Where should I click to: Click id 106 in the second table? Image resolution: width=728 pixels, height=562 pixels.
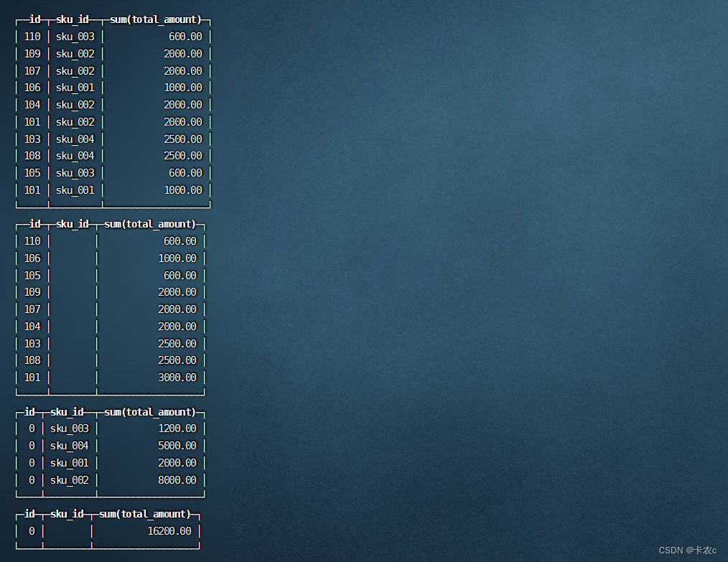pyautogui.click(x=32, y=258)
